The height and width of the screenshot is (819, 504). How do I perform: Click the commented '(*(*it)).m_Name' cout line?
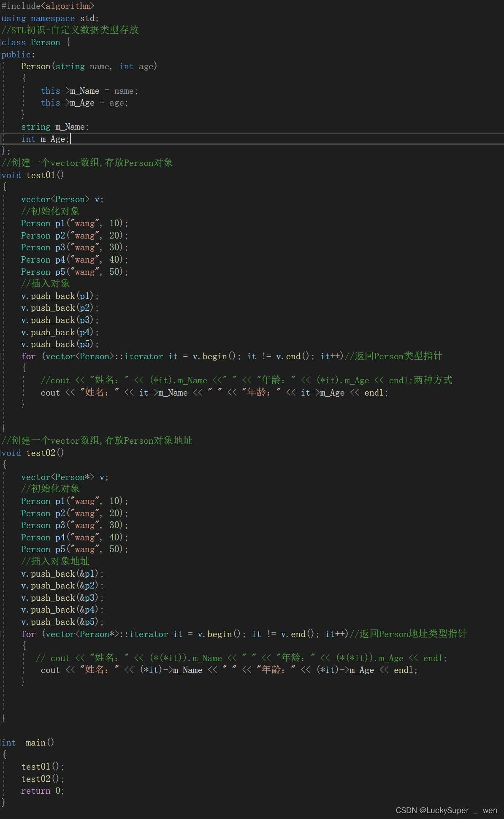coord(241,658)
